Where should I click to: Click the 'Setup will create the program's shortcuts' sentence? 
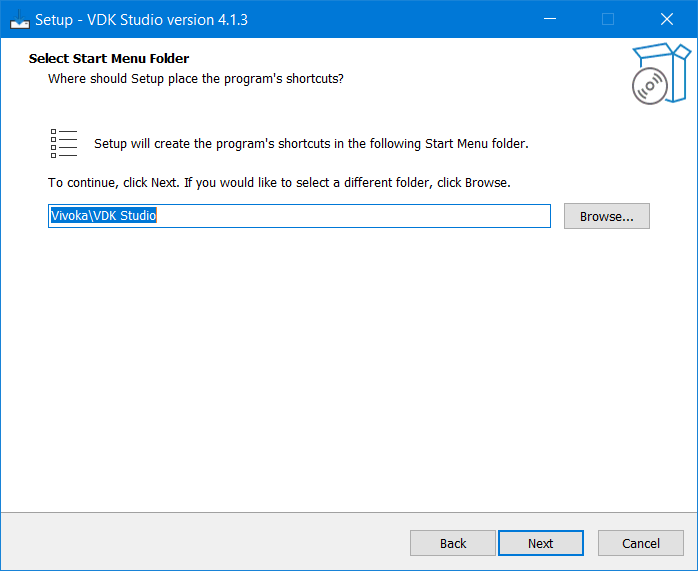pyautogui.click(x=311, y=143)
